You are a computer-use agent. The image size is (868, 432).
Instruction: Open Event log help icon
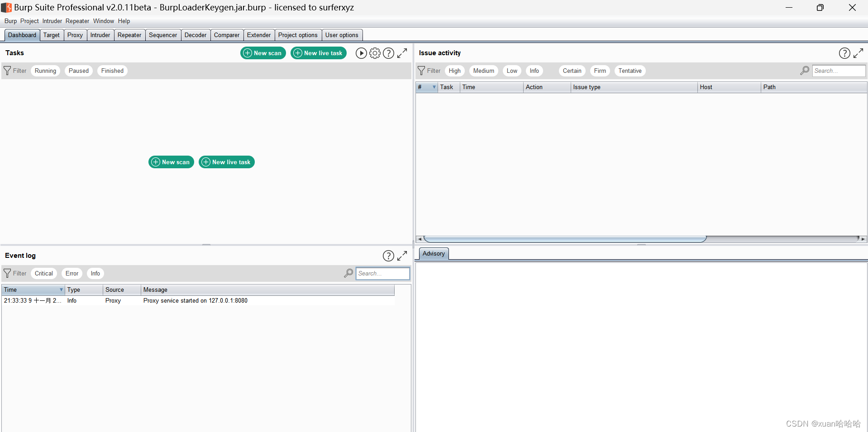[388, 256]
